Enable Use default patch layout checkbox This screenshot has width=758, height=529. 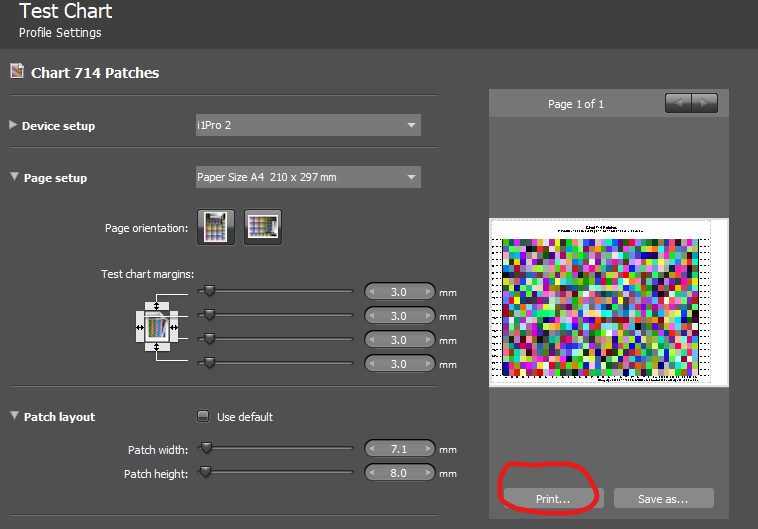(203, 417)
